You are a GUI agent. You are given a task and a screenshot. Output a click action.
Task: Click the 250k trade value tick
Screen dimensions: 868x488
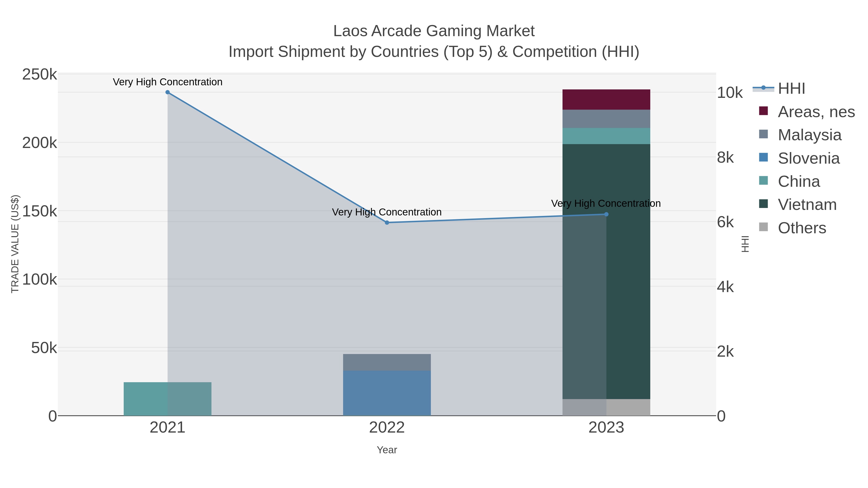[40, 74]
